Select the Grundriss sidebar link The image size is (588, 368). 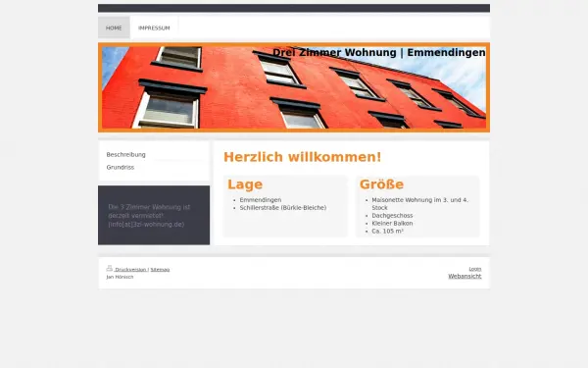120,167
